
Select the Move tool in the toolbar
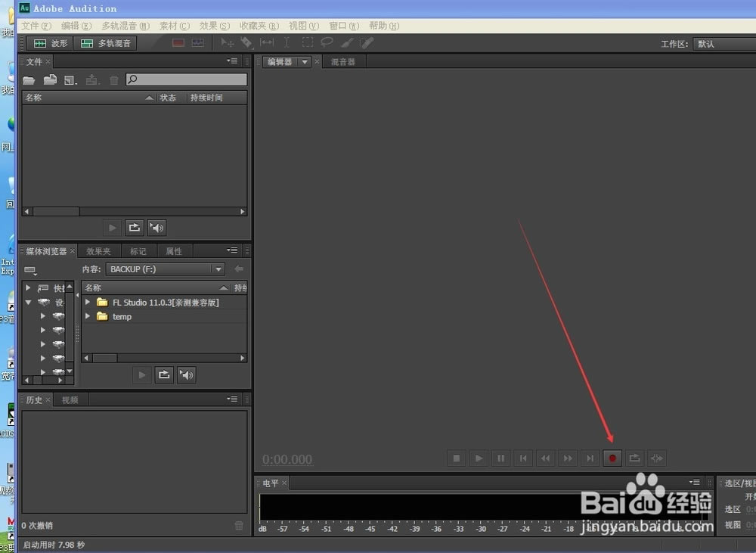[226, 42]
